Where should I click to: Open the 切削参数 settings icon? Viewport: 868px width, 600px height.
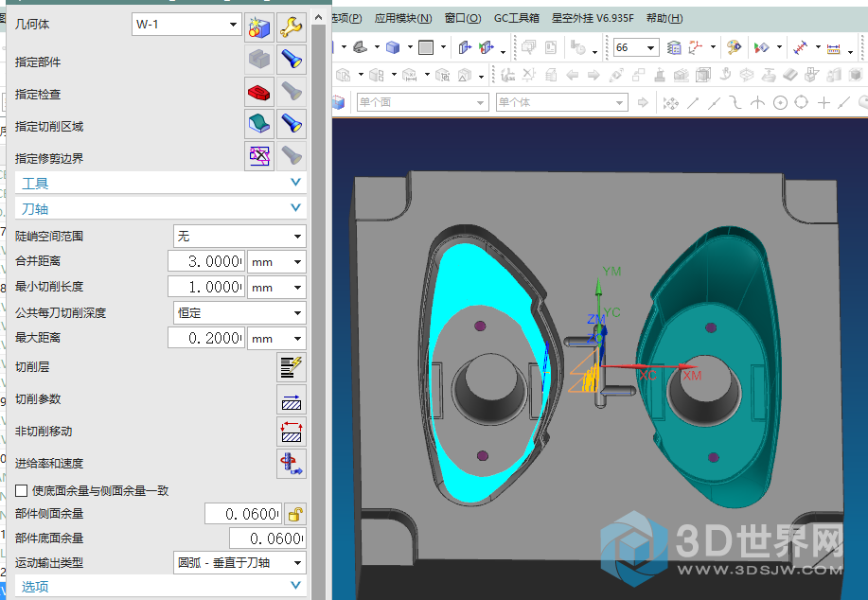[x=291, y=399]
